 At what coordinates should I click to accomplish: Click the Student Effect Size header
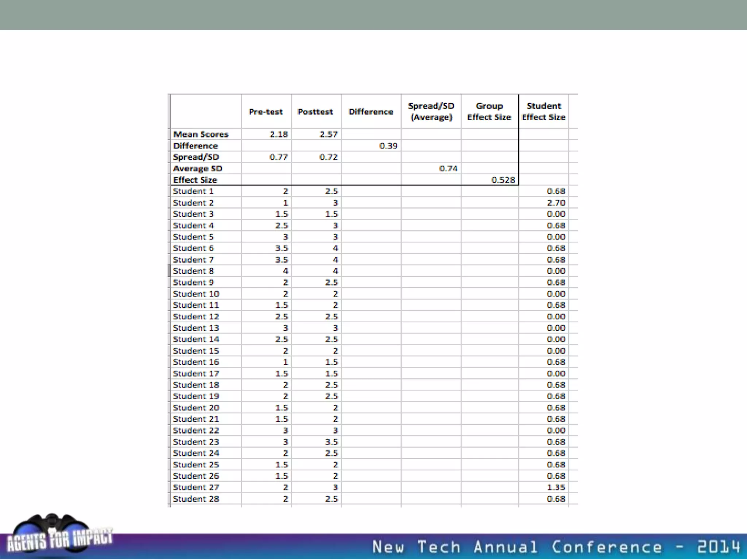coord(543,112)
